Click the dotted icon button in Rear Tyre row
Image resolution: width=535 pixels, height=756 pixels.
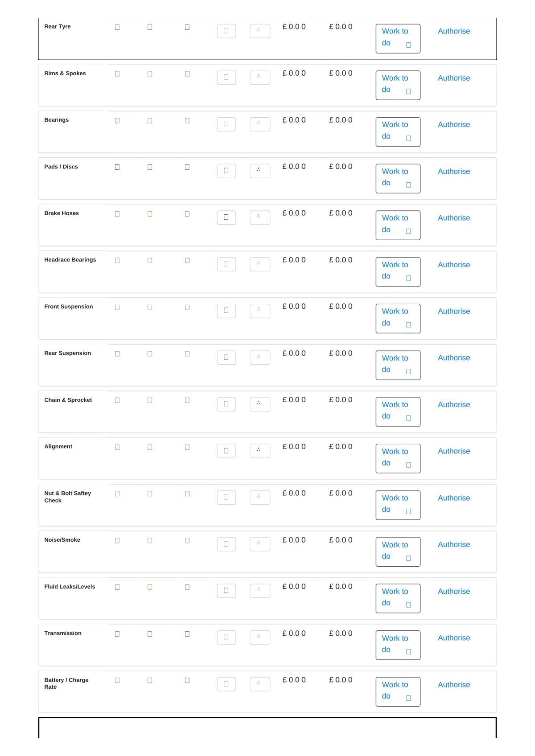tap(260, 31)
